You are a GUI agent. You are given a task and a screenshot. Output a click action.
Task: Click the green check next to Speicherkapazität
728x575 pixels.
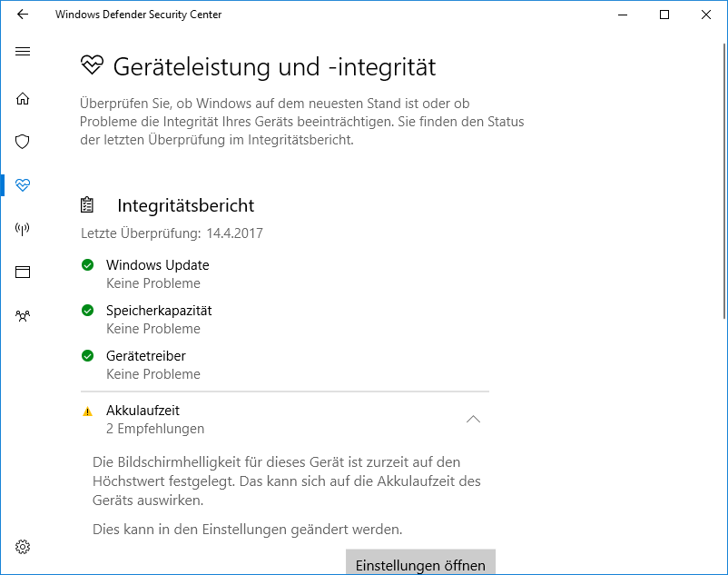pos(87,311)
